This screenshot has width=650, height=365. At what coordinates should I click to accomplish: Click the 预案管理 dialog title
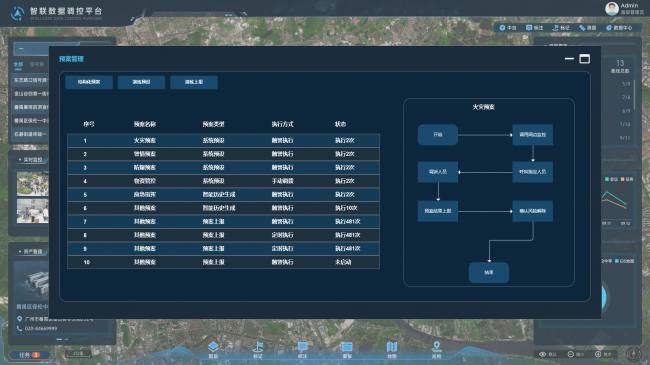click(71, 59)
